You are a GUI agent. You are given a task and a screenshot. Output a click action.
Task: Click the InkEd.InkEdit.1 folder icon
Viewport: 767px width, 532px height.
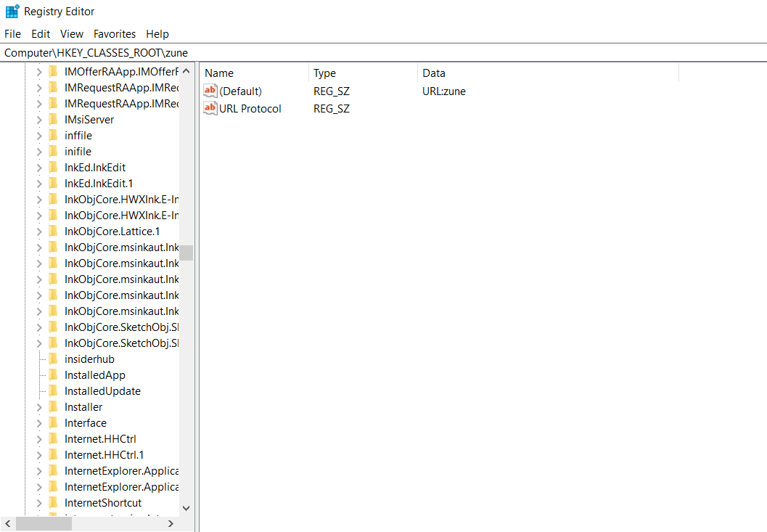(53, 184)
